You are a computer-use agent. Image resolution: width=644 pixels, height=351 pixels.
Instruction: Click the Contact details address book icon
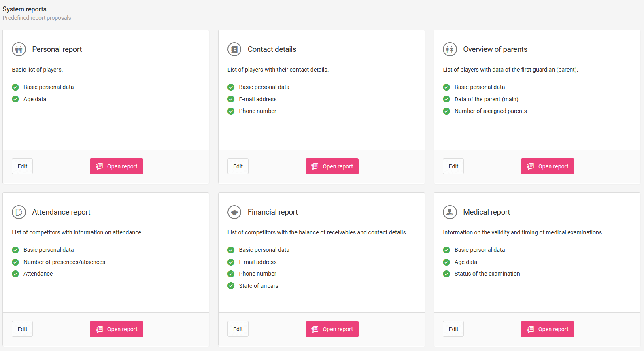(234, 49)
